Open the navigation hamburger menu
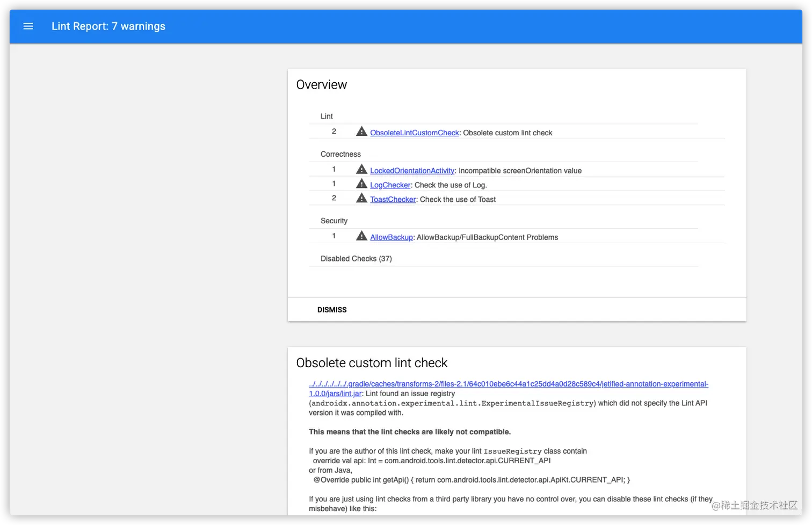Viewport: 812px width, 525px height. pos(28,26)
